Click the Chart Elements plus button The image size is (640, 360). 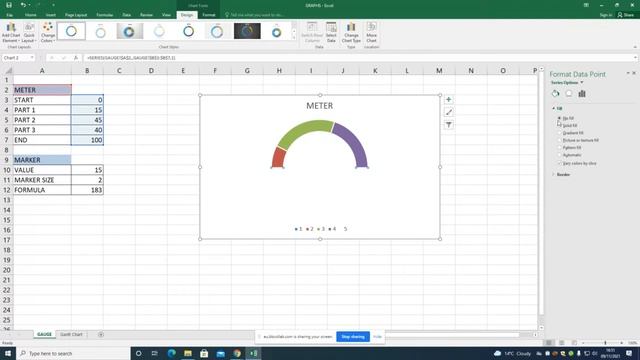point(449,100)
